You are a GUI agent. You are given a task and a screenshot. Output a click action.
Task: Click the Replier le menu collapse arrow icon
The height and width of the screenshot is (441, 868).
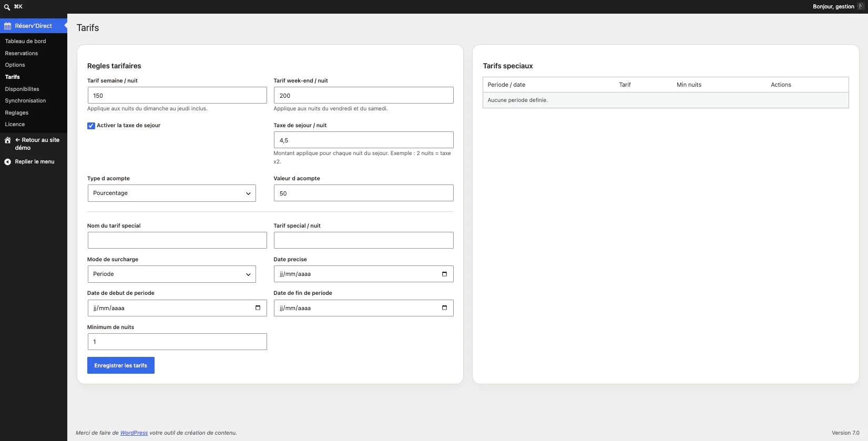click(x=8, y=162)
